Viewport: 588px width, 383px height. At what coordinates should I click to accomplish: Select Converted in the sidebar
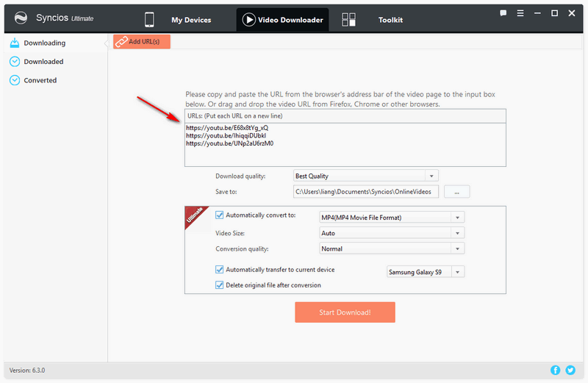(57, 80)
